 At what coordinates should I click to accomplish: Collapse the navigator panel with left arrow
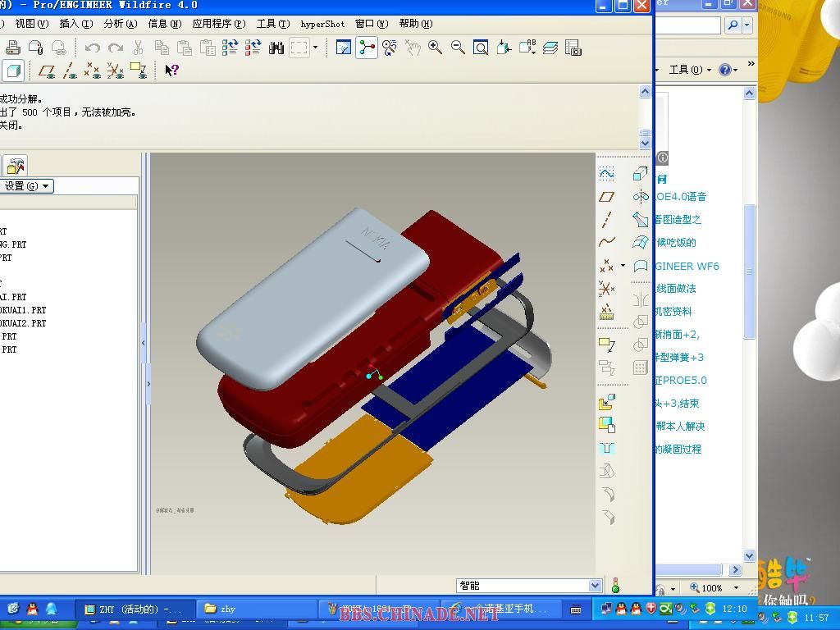pyautogui.click(x=144, y=343)
